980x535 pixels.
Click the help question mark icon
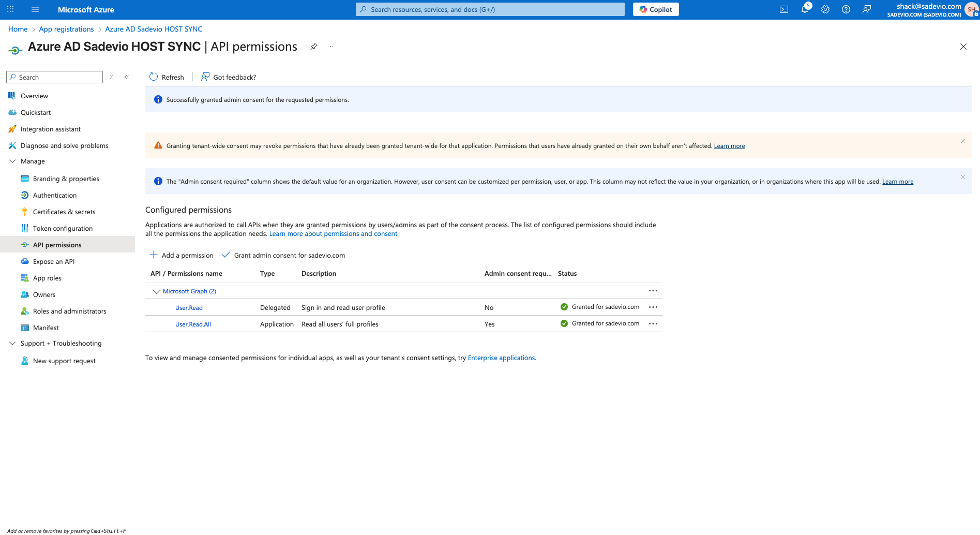tap(846, 9)
